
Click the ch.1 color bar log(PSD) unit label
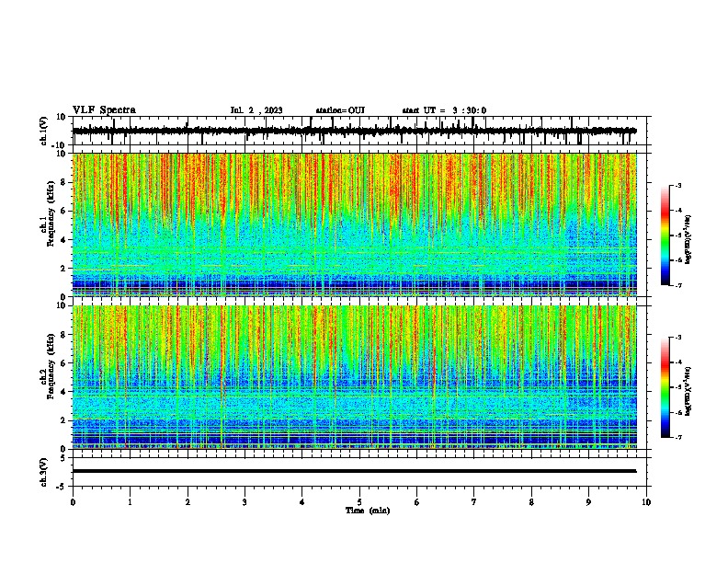[x=688, y=240]
